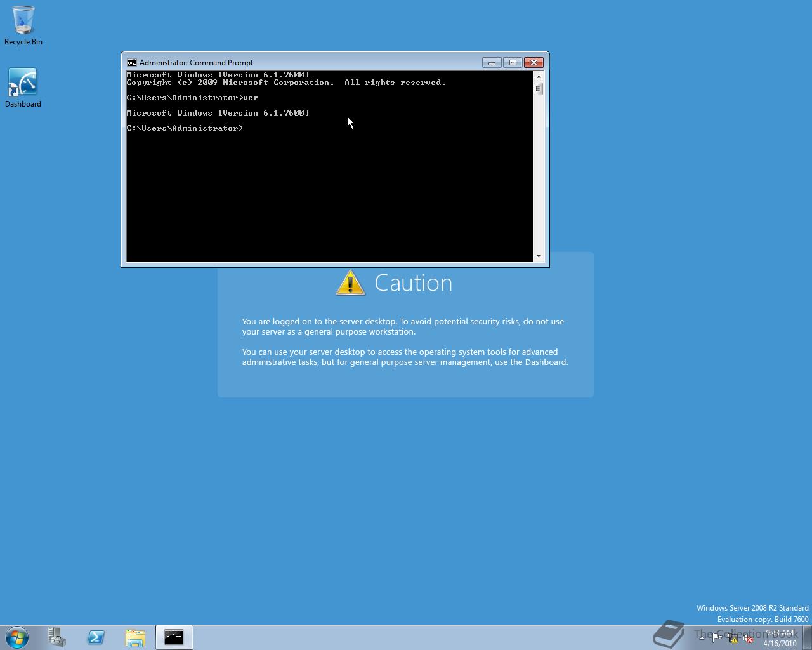Screen dimensions: 812x650
Task: Maximize the Command Prompt window
Action: pos(513,62)
